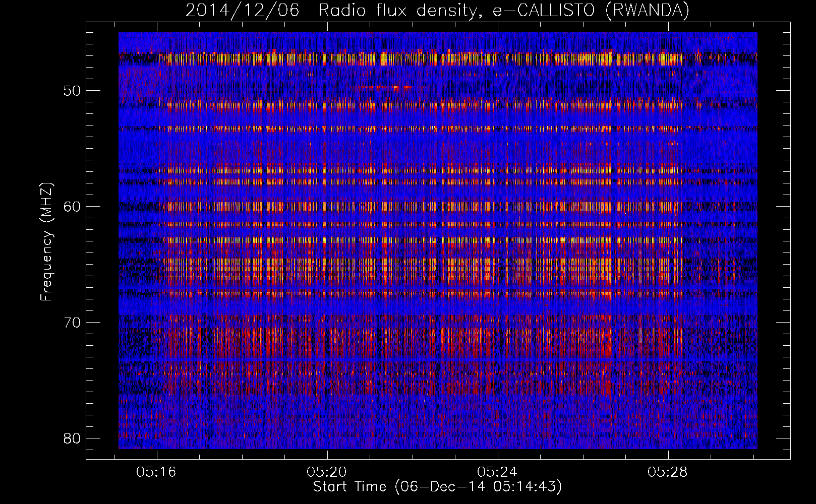This screenshot has width=816, height=504.
Task: Click the 05:24 time tick label
Action: coord(497,472)
